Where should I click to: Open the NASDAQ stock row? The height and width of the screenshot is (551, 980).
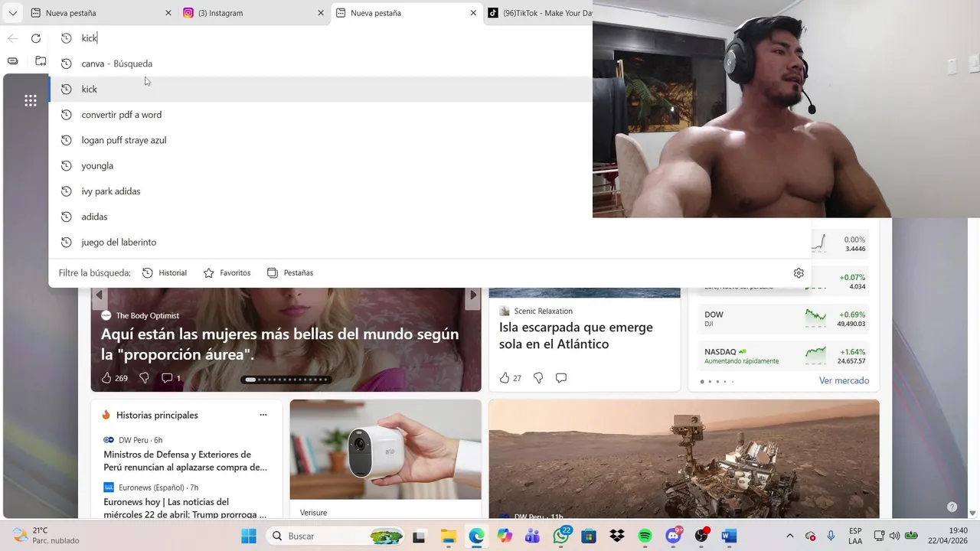pos(783,356)
